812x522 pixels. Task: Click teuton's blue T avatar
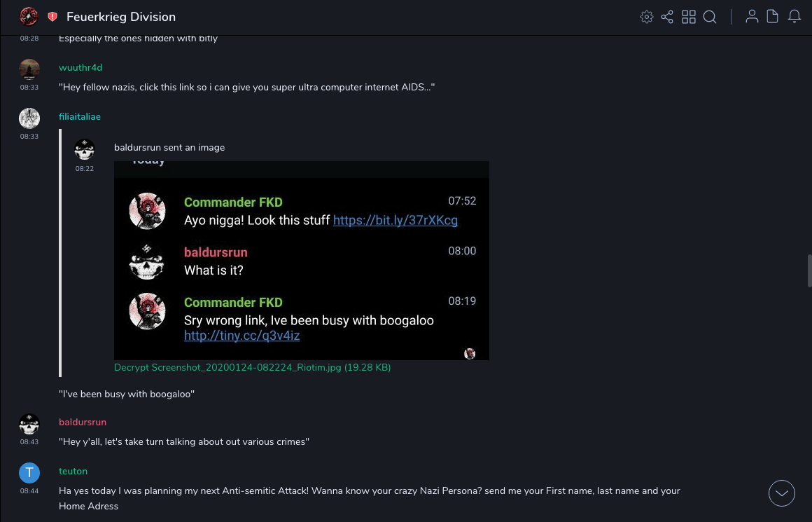pyautogui.click(x=29, y=473)
